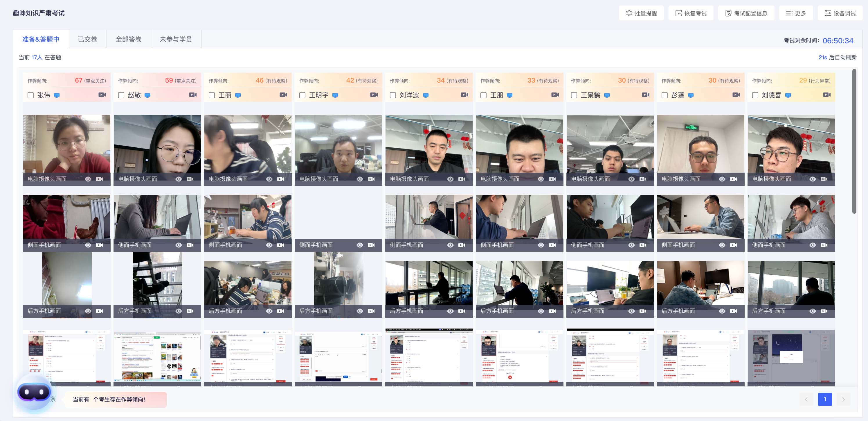Switch to the 已交卷 tab
Screen dimensions: 868x421
pyautogui.click(x=87, y=40)
